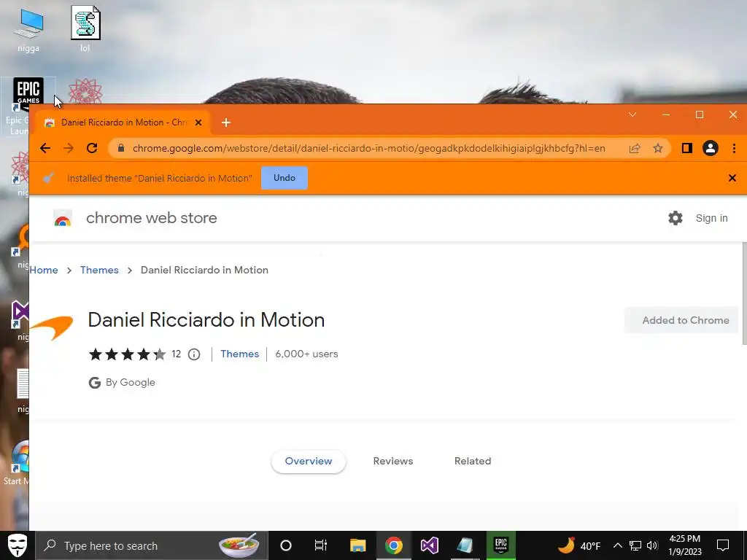Open the Start menu mask icon
Viewport: 747px width, 560px height.
pyautogui.click(x=18, y=545)
